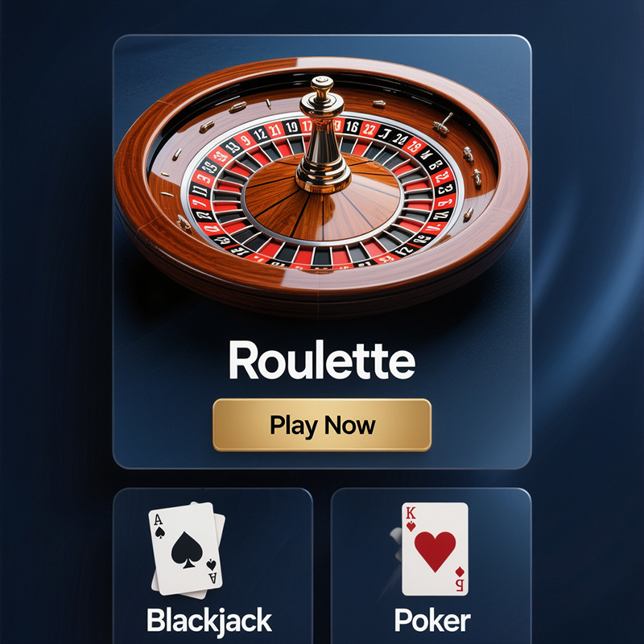Select the number 16 pocket on the wheel
The width and height of the screenshot is (644, 644).
point(352,126)
